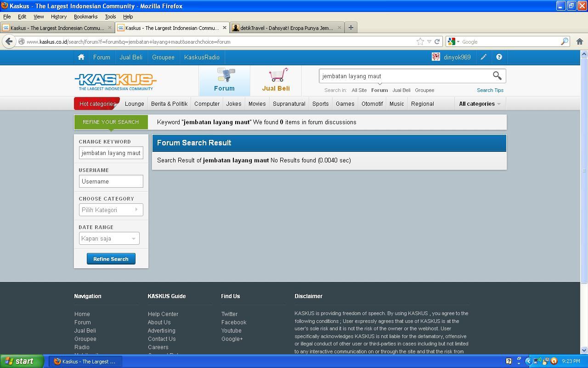Open the Pilih Kategori category selector

tap(111, 210)
